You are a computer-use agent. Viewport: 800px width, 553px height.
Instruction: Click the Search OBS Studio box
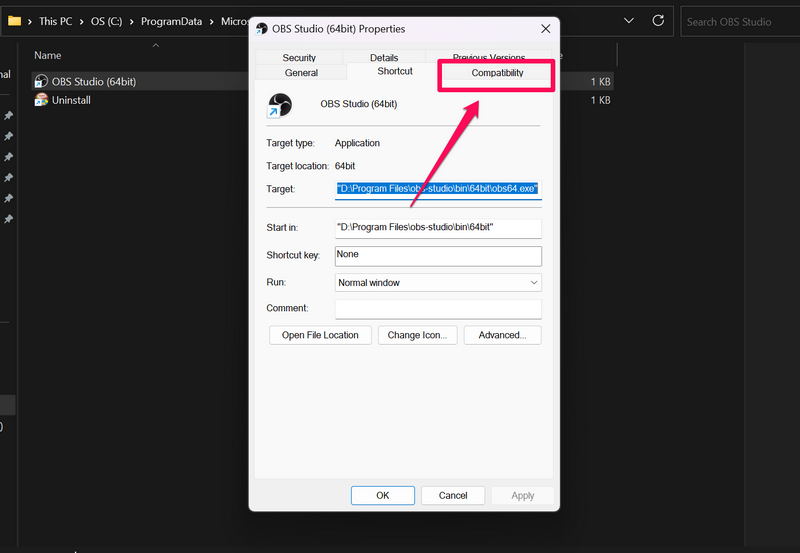tap(740, 21)
